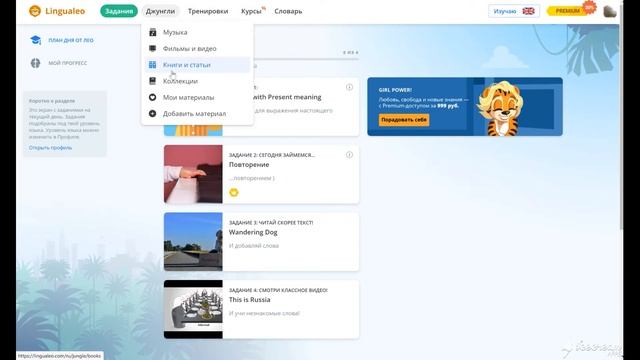Image resolution: width=640 pixels, height=360 pixels.
Task: Click the Добавить материал plus icon
Action: tap(152, 114)
